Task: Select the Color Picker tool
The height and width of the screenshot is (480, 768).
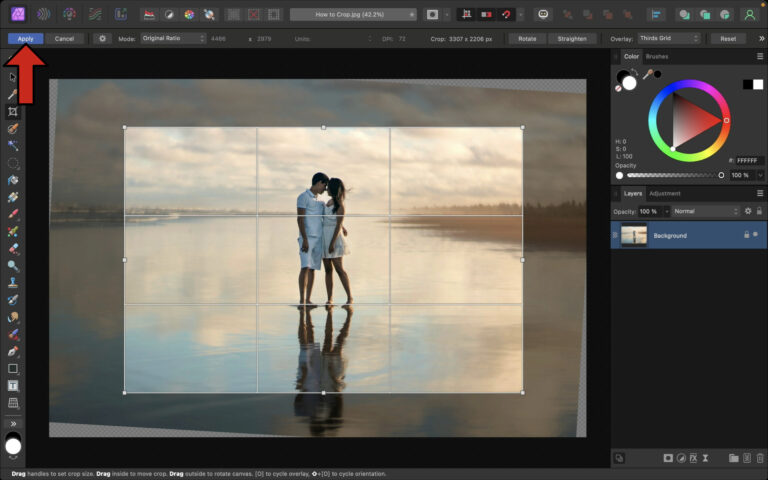Action: (13, 94)
